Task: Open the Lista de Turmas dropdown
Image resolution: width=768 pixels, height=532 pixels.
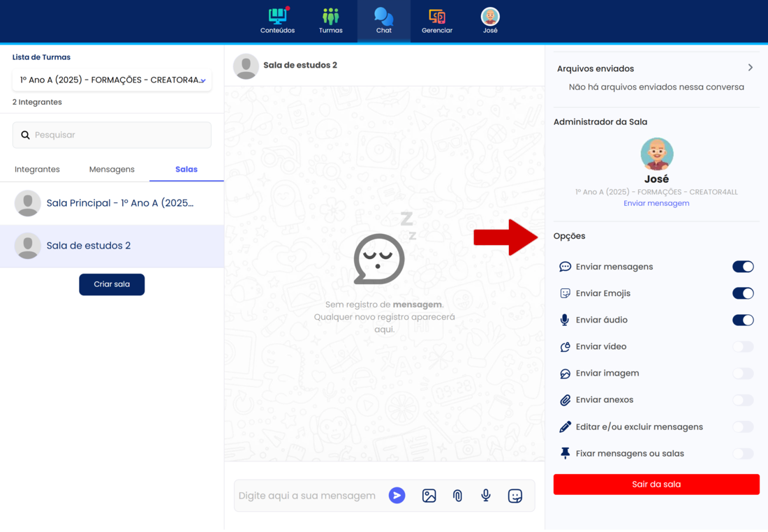Action: click(x=112, y=80)
